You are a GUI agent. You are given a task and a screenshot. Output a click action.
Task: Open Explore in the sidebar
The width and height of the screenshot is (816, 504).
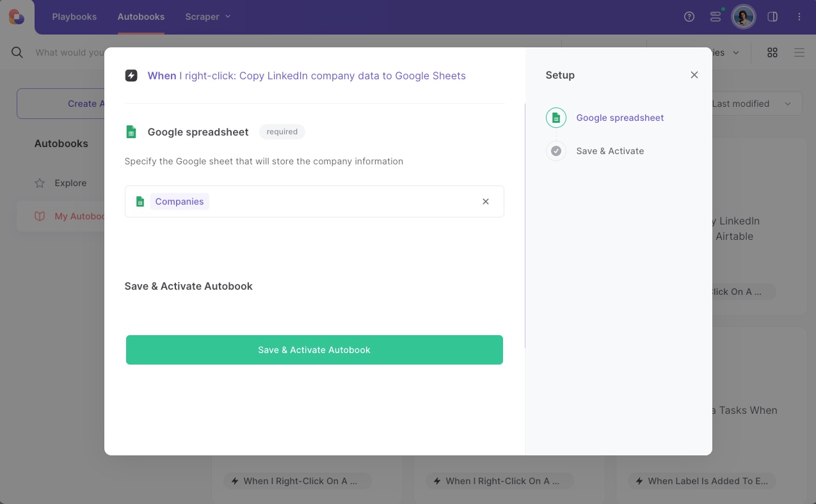click(70, 183)
